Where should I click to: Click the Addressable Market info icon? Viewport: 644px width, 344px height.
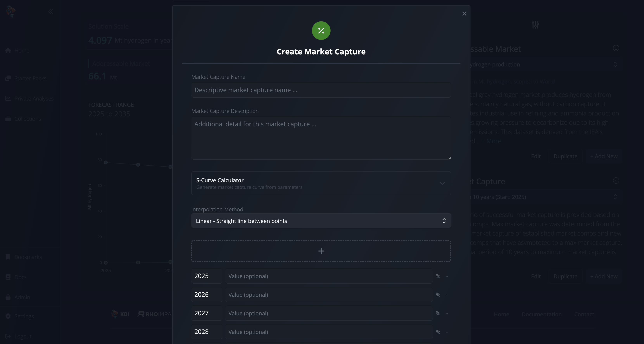[616, 48]
